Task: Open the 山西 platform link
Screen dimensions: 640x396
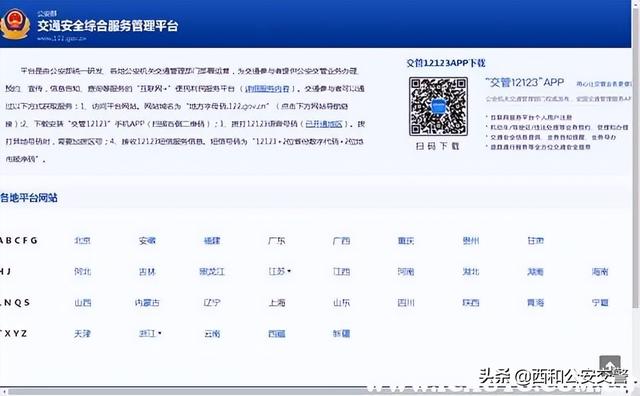Action: pyautogui.click(x=82, y=303)
